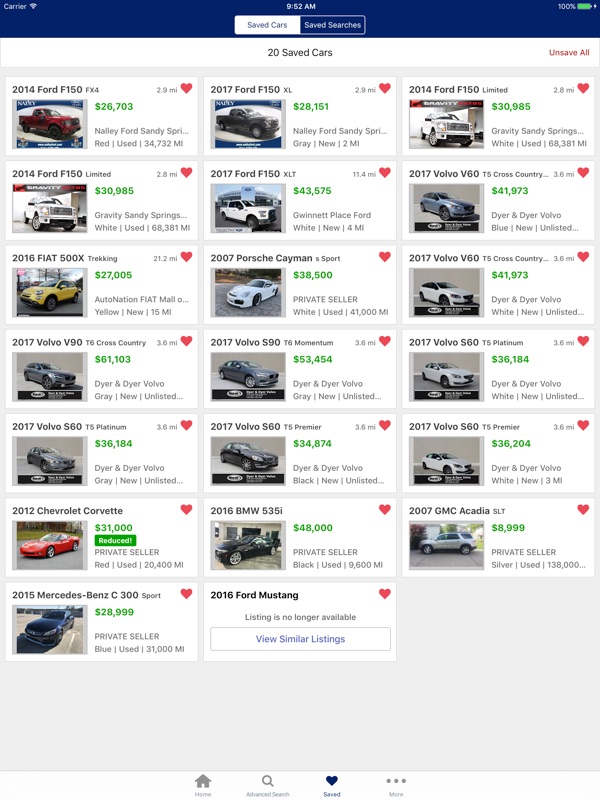
Task: Click 'Blue | Used | 31,000 MI' details
Action: 140,649
